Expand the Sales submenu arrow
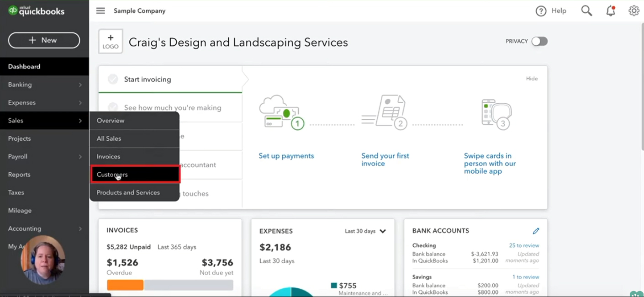The image size is (644, 297). 80,121
